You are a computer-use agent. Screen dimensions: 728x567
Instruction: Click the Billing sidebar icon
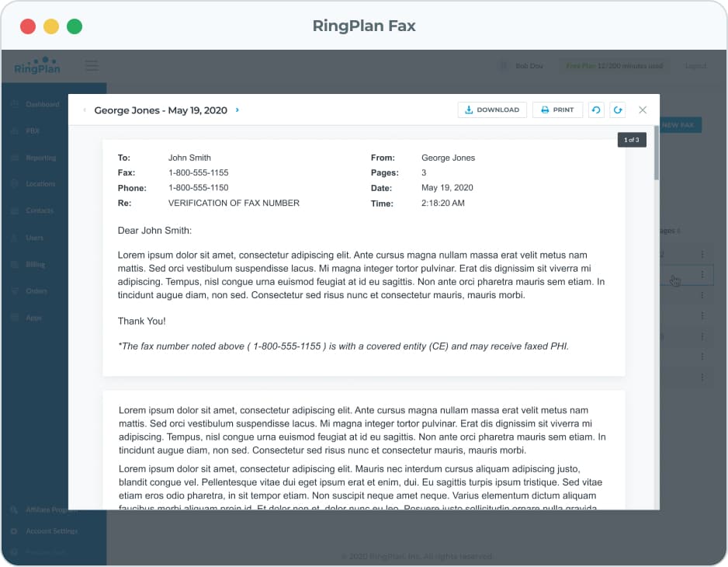coord(15,264)
